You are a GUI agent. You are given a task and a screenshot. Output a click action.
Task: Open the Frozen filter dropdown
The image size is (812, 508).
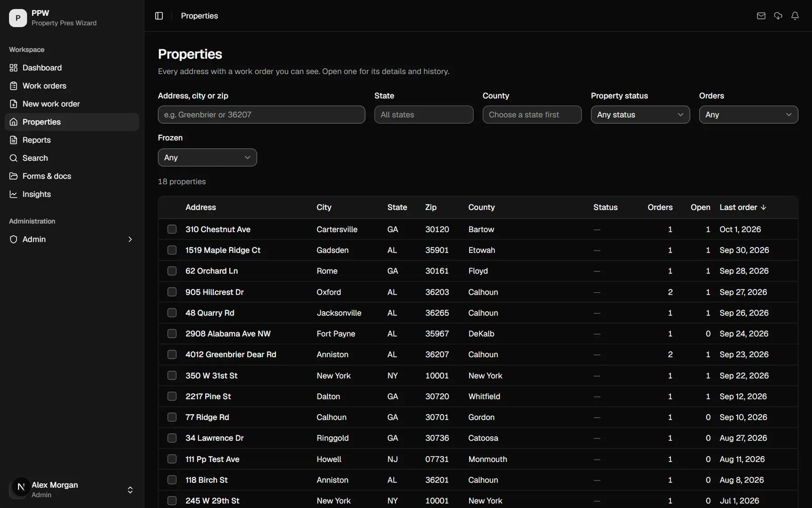click(208, 157)
